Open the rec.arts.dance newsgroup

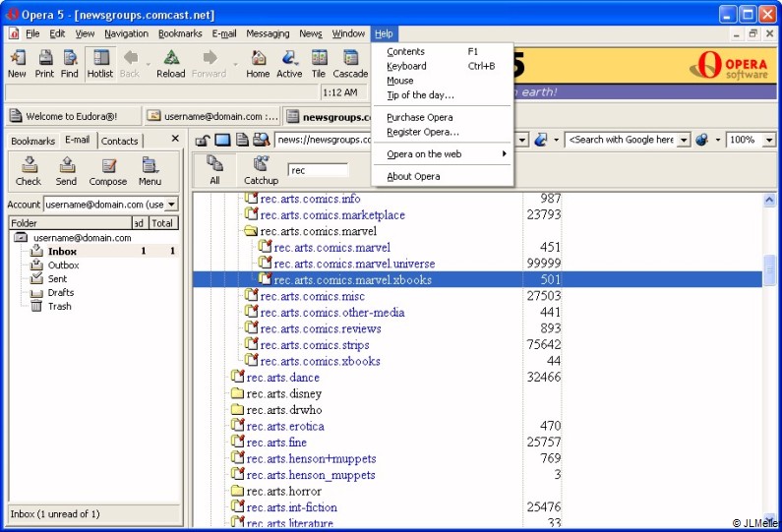click(x=282, y=378)
